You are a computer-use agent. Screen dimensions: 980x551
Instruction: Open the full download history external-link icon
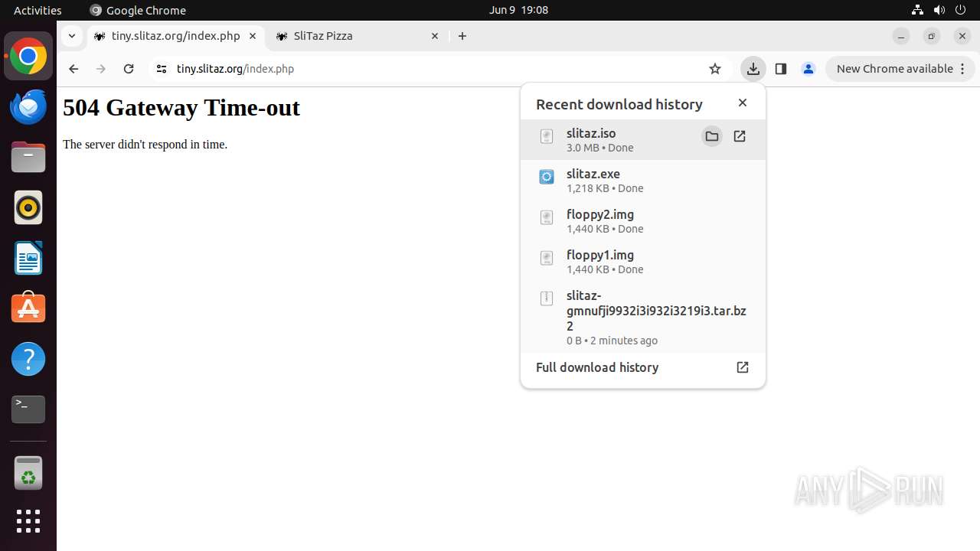[743, 367]
